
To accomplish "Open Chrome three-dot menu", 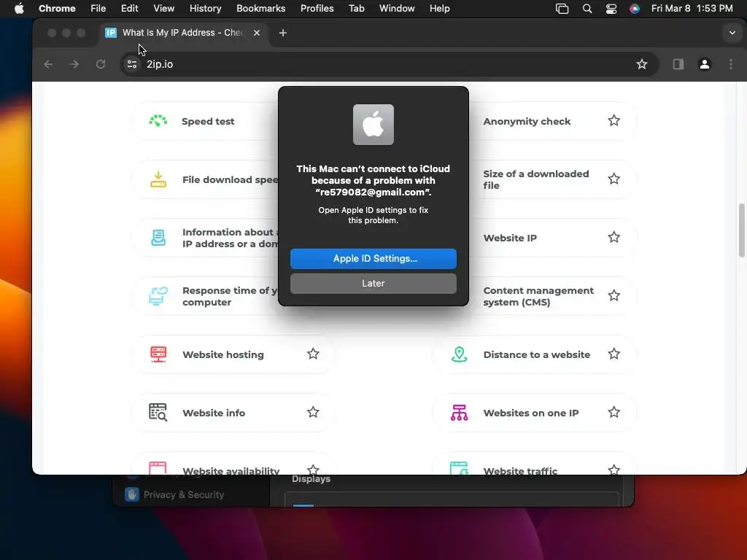I will tap(731, 64).
